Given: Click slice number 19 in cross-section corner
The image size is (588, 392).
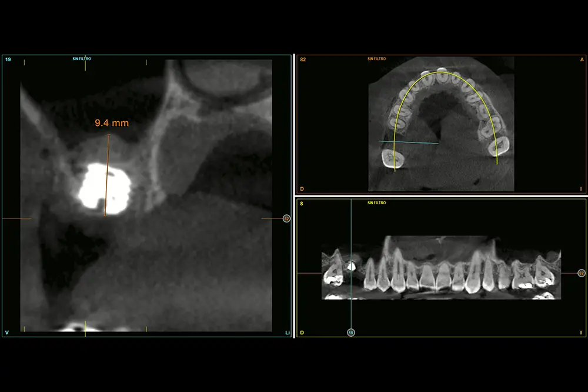Looking at the screenshot, I should coord(8,59).
